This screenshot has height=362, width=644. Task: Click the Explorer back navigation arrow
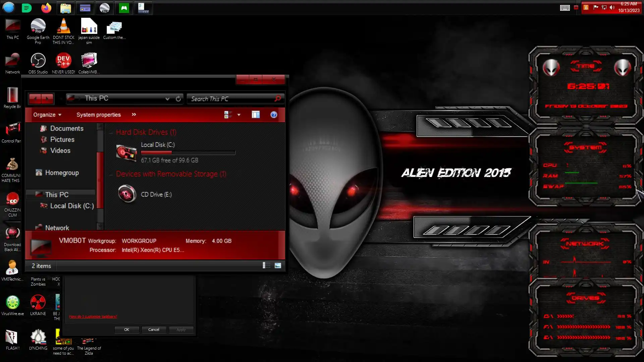click(x=35, y=99)
